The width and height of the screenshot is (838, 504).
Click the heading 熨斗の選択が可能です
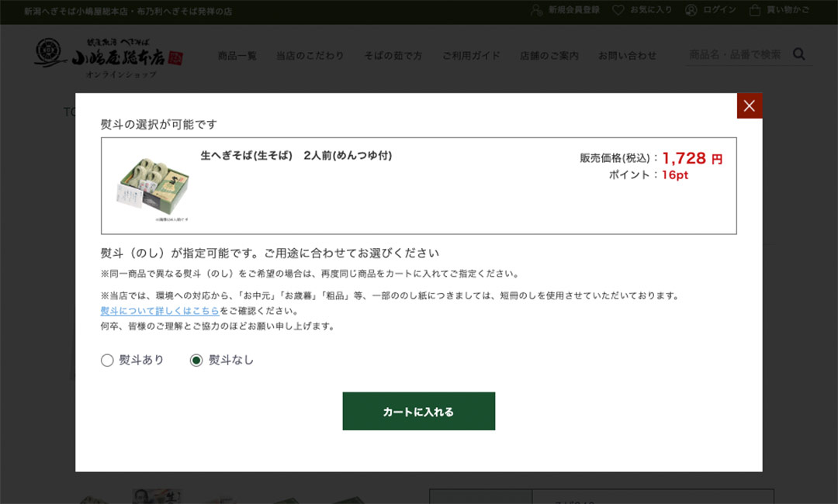[x=159, y=124]
